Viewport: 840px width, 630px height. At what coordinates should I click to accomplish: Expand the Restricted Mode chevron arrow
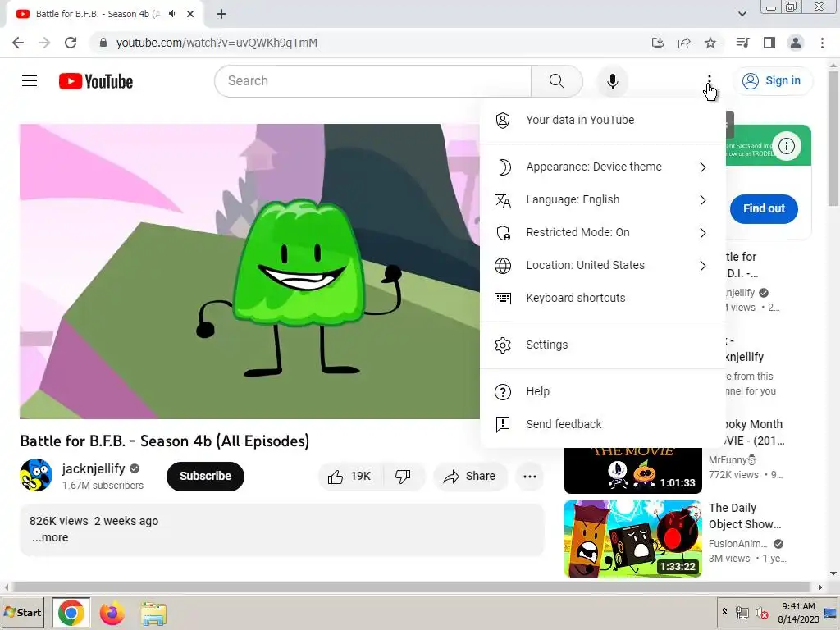pyautogui.click(x=703, y=232)
